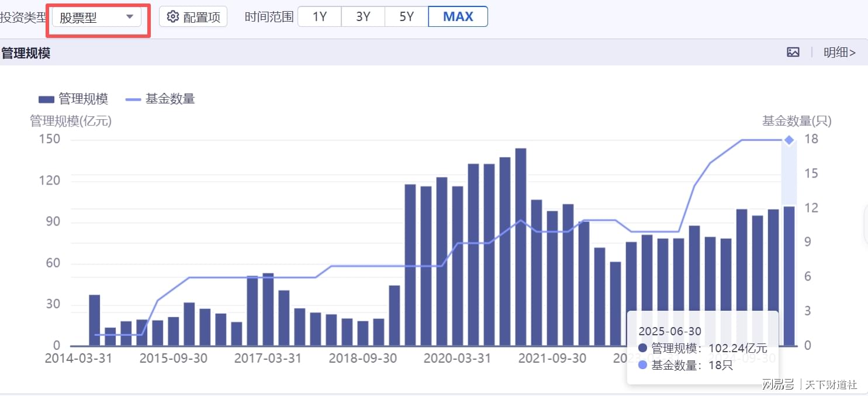868x396 pixels.
Task: Open the 股票型 dropdown arrow
Action: [130, 17]
